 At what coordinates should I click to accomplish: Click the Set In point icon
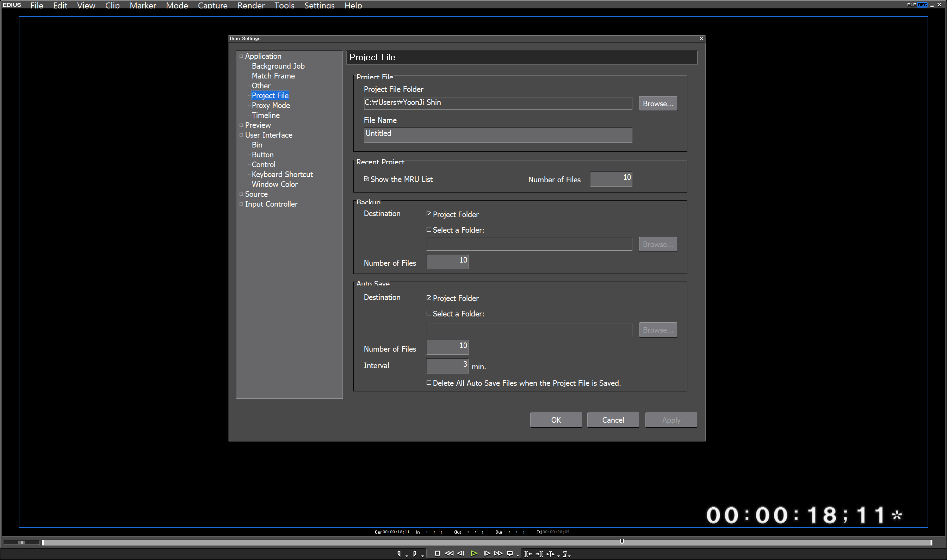point(399,554)
